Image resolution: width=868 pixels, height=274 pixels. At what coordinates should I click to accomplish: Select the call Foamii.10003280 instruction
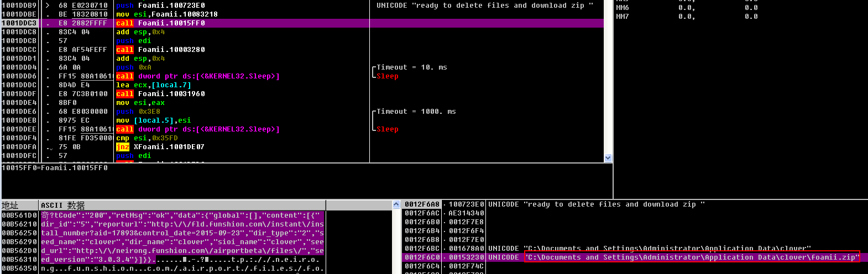click(x=160, y=50)
